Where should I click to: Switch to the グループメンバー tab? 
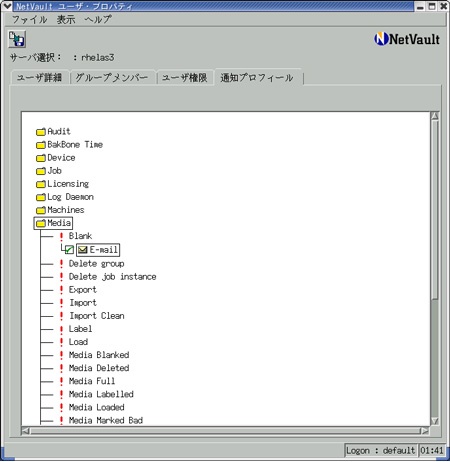112,78
